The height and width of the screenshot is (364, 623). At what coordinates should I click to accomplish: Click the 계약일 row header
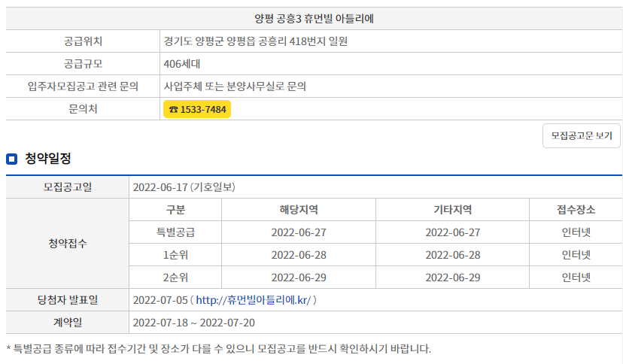68,323
